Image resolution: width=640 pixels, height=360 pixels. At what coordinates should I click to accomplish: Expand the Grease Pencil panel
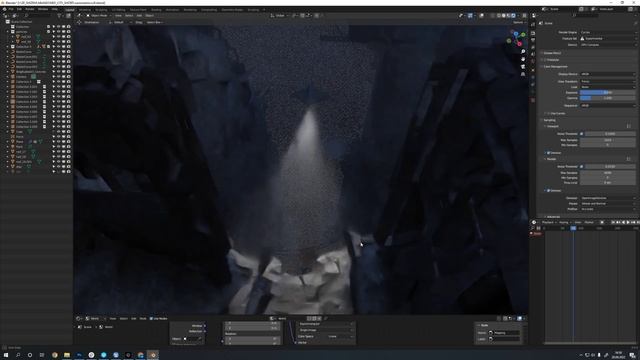tap(552, 53)
